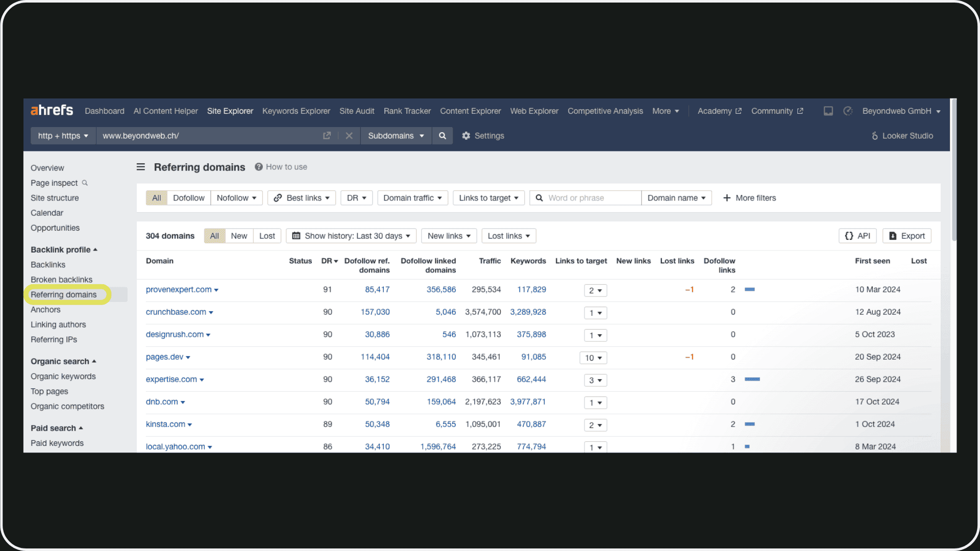Open the crunchbase.com domain link
The height and width of the screenshot is (551, 980).
[176, 312]
